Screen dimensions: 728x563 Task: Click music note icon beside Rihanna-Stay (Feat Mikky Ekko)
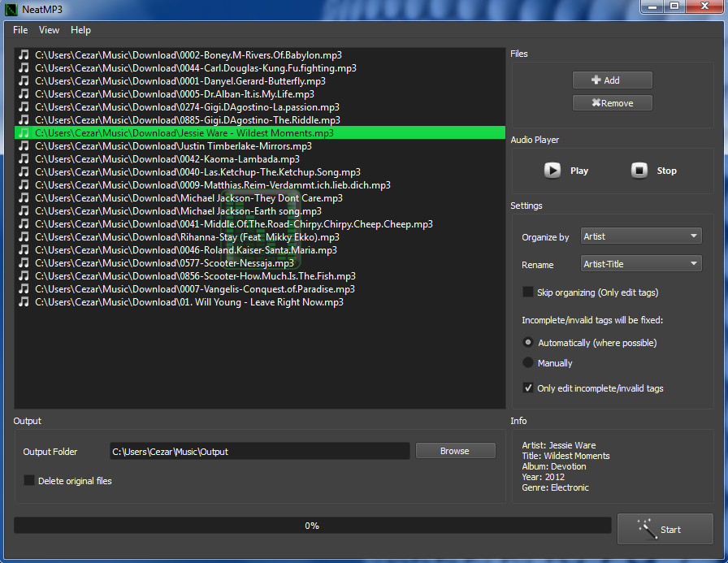click(24, 236)
